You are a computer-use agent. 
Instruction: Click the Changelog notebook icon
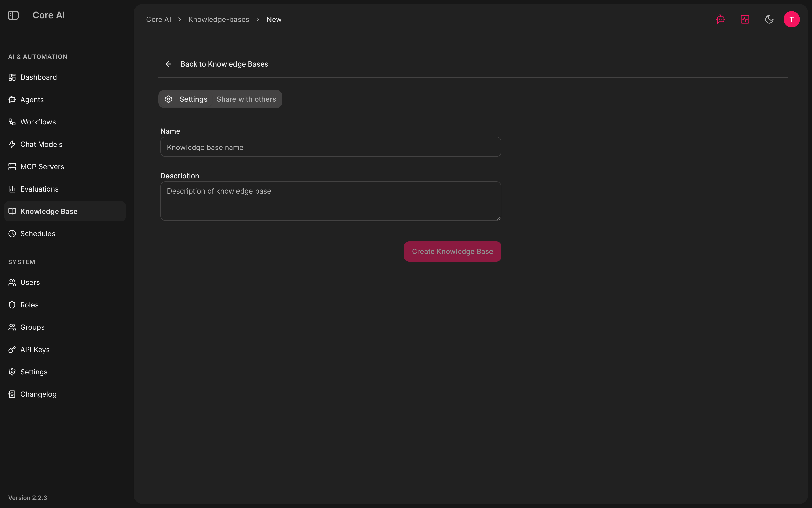pos(12,394)
